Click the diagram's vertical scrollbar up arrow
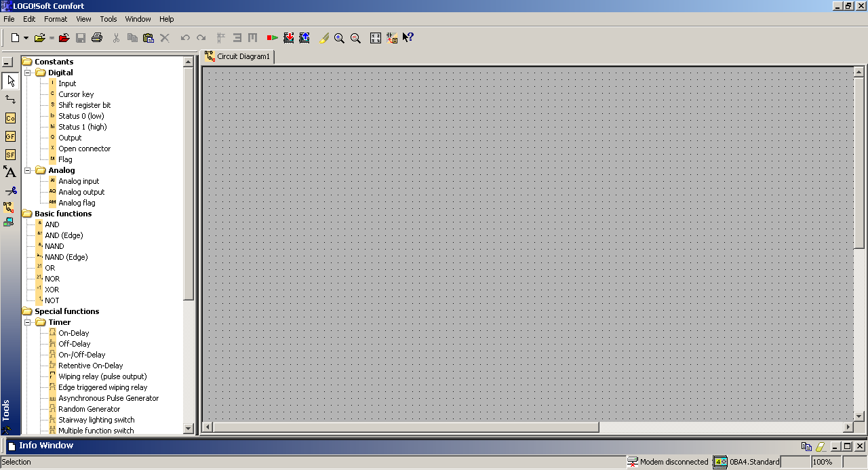Image resolution: width=868 pixels, height=470 pixels. [859, 72]
